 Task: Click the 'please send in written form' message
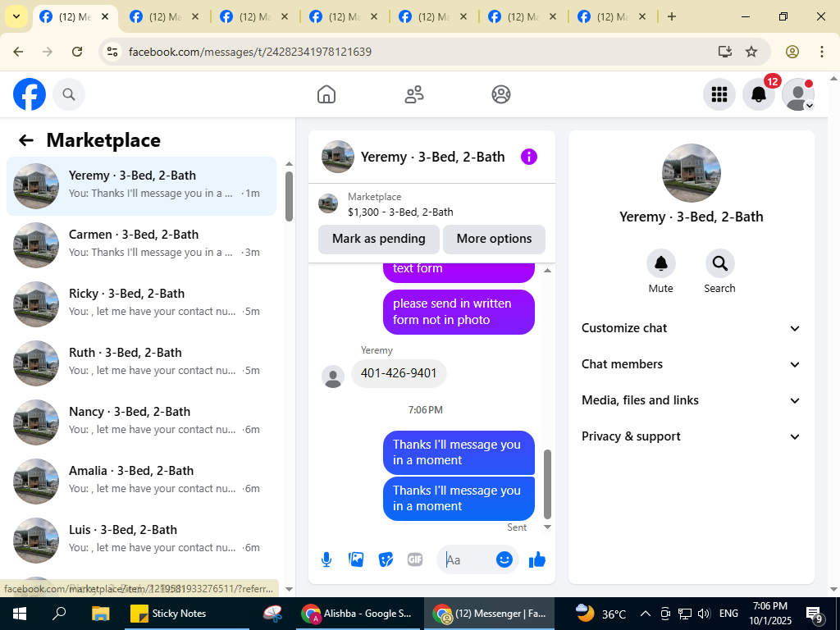click(x=459, y=312)
